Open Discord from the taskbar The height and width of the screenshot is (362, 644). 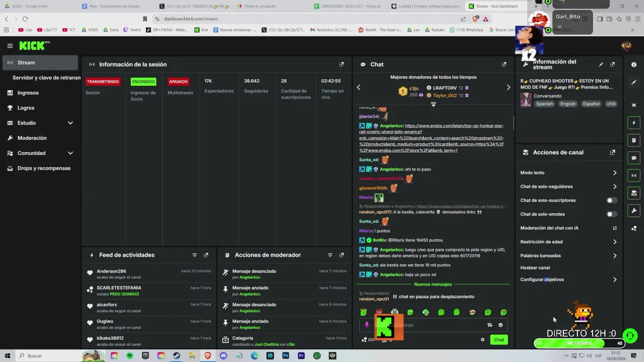(223, 355)
